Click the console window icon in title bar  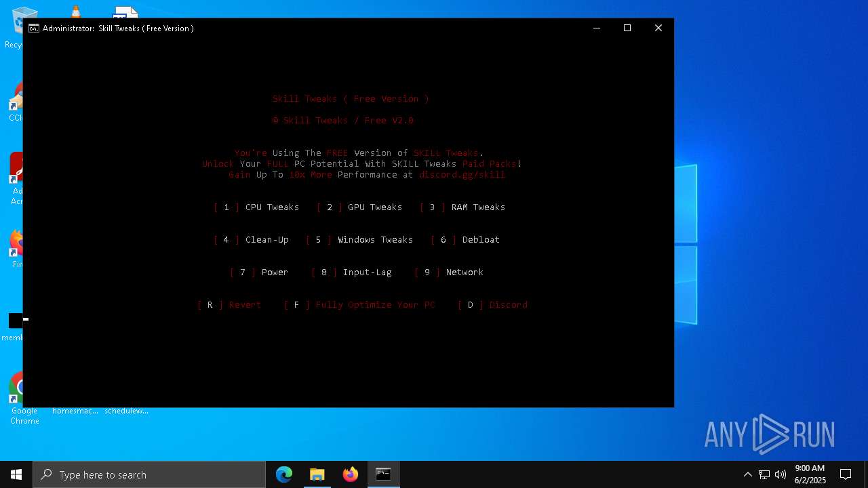point(34,28)
